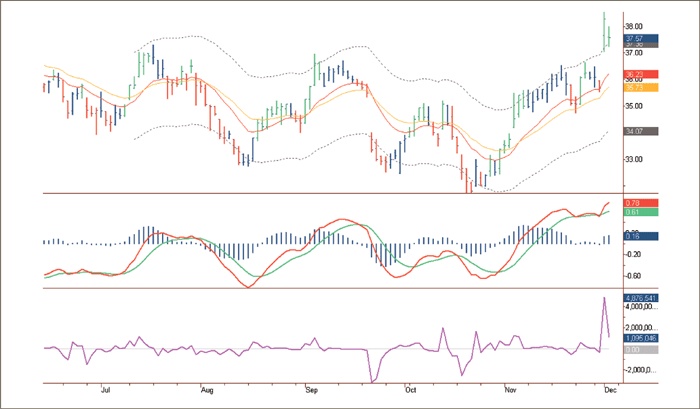Click the blue 4,876,541 volume label
Screen dimensions: 700x409
click(639, 298)
